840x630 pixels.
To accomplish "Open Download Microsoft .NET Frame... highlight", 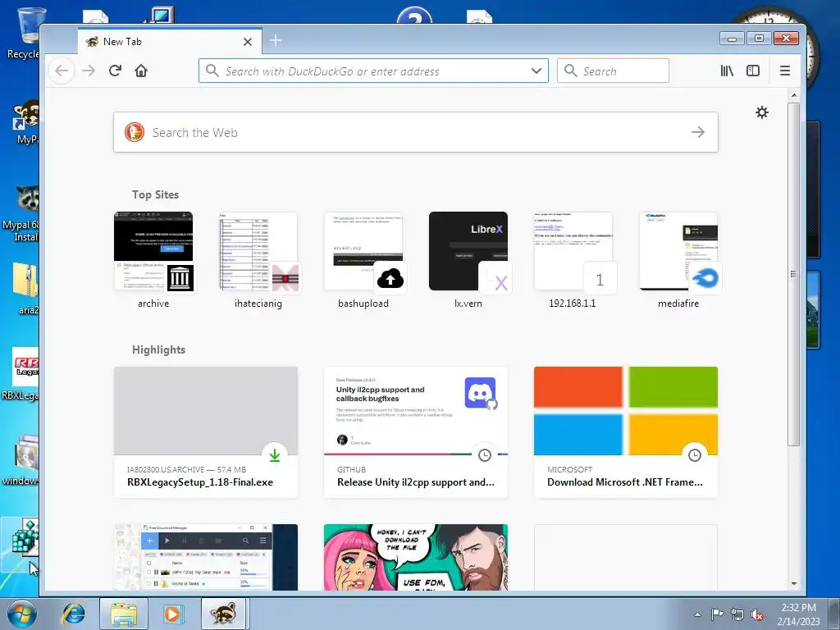I will point(626,432).
